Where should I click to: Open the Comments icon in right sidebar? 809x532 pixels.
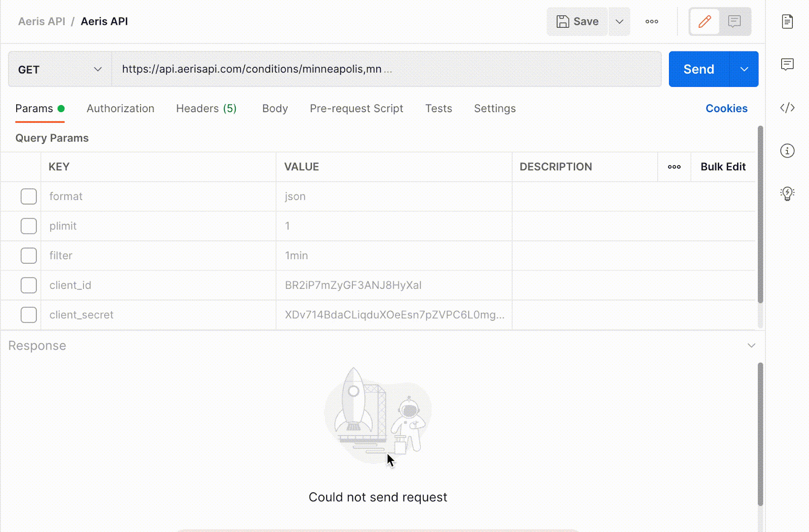pyautogui.click(x=787, y=64)
